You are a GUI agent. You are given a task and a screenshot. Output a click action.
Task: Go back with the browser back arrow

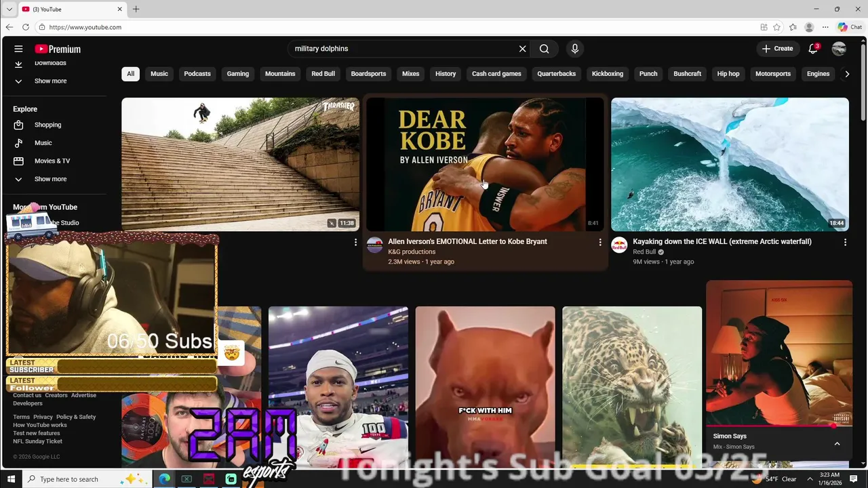coord(9,27)
